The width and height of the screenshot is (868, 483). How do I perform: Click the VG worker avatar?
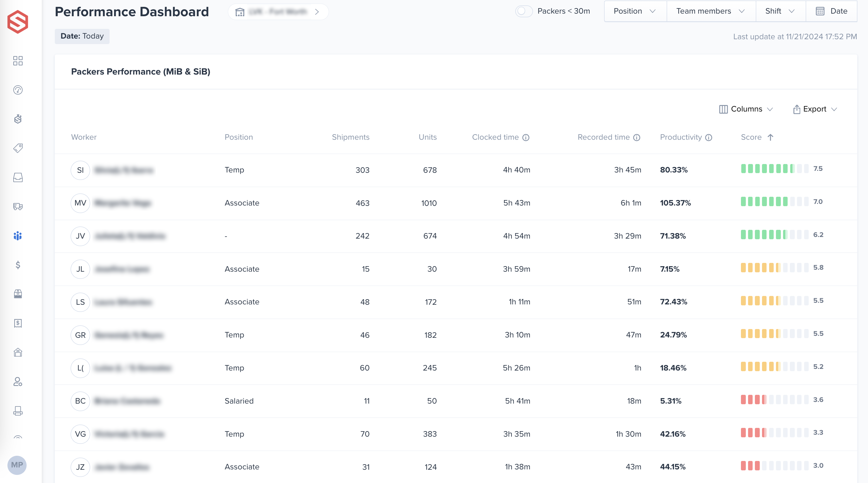(x=80, y=434)
